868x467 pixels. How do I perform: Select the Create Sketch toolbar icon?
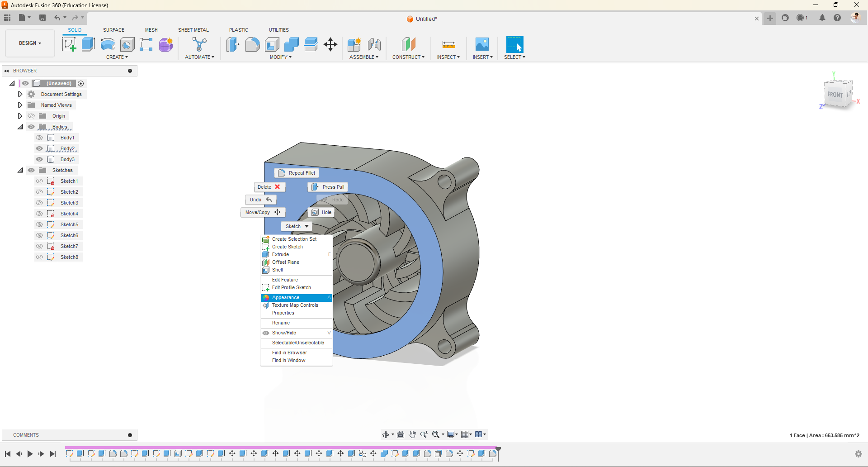click(x=69, y=44)
